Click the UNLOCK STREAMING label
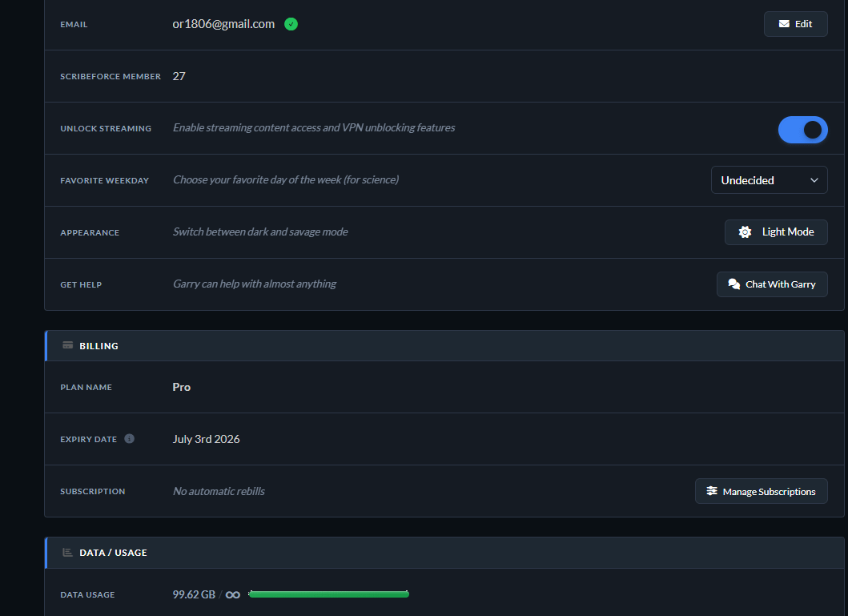 (106, 128)
